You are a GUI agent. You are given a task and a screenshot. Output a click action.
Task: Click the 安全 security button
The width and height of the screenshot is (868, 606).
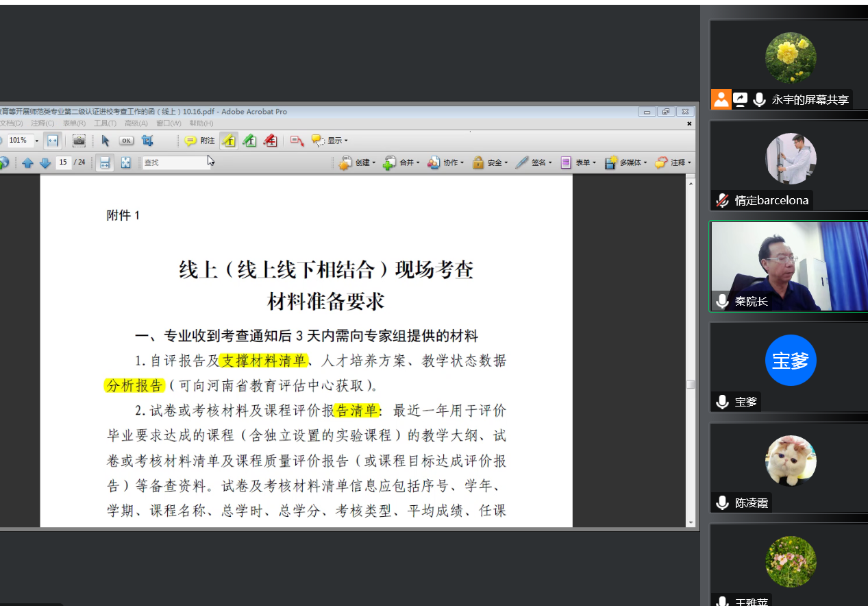488,162
